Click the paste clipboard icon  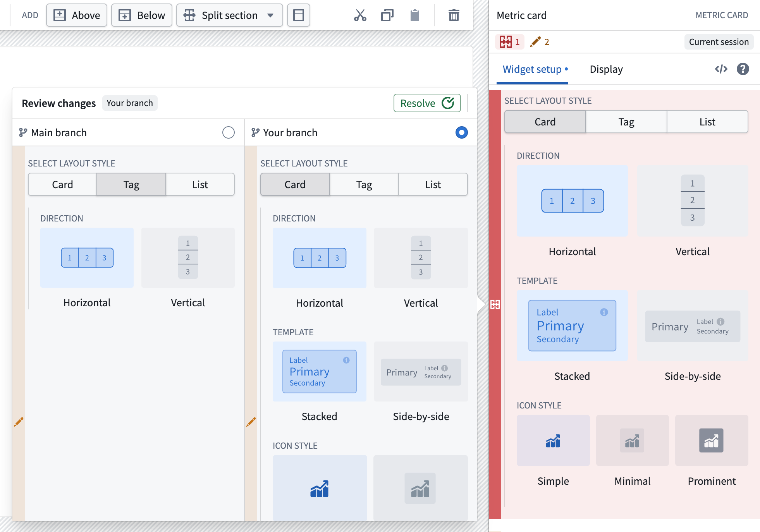click(414, 15)
